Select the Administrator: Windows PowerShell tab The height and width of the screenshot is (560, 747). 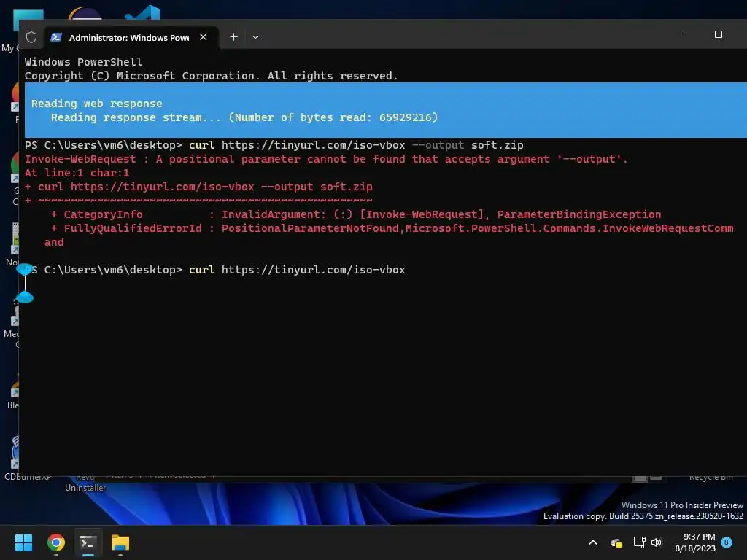click(x=132, y=37)
